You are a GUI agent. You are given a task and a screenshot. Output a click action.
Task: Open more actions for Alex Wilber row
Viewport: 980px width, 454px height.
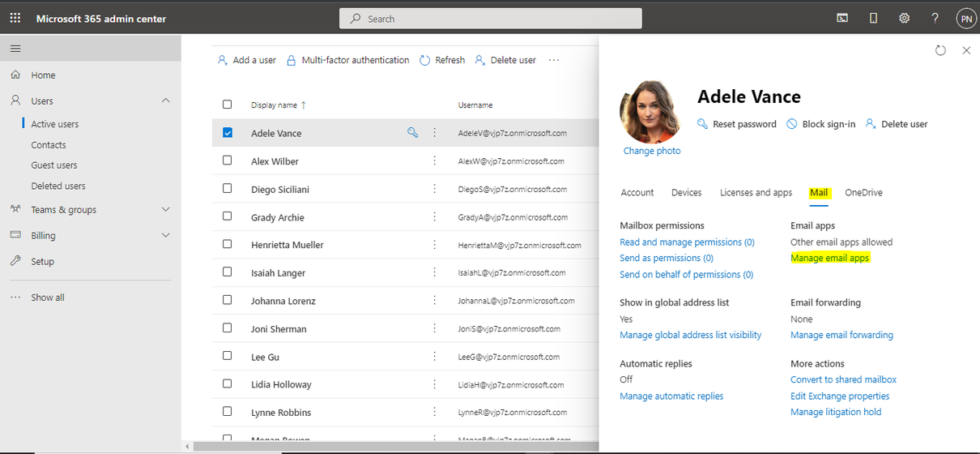[435, 161]
